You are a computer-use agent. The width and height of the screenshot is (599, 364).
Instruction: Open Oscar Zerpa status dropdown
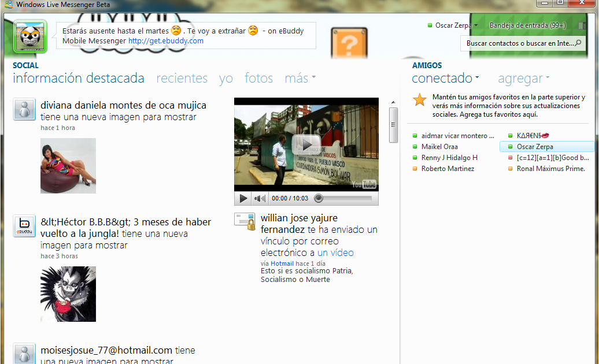point(457,25)
